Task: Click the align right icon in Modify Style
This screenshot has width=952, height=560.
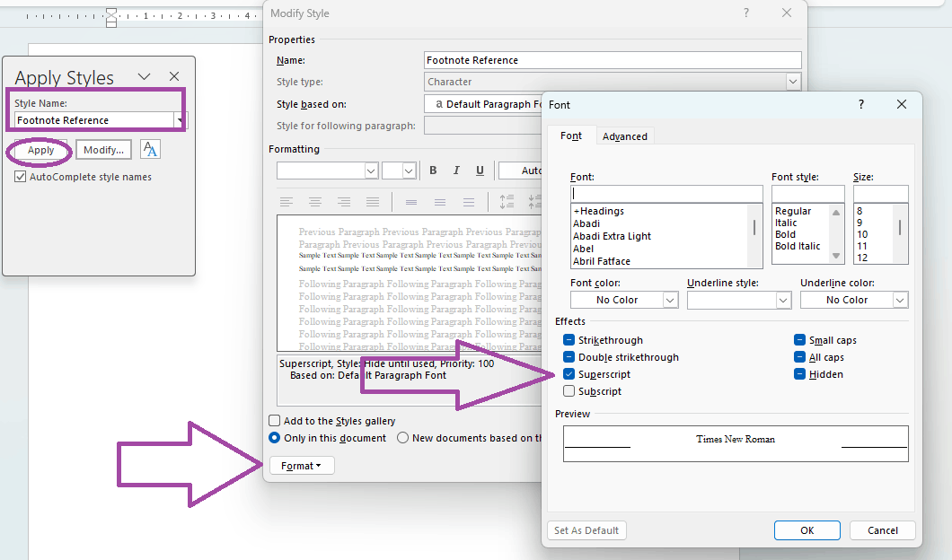Action: (344, 202)
